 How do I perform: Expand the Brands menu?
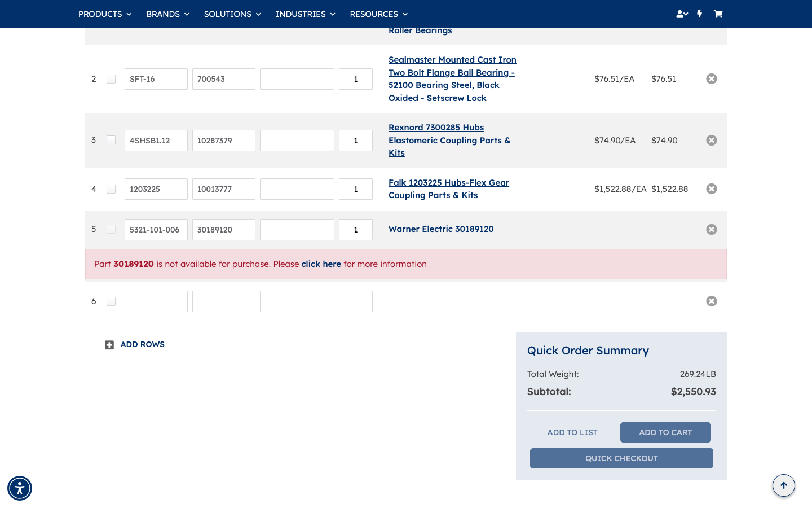[x=167, y=14]
